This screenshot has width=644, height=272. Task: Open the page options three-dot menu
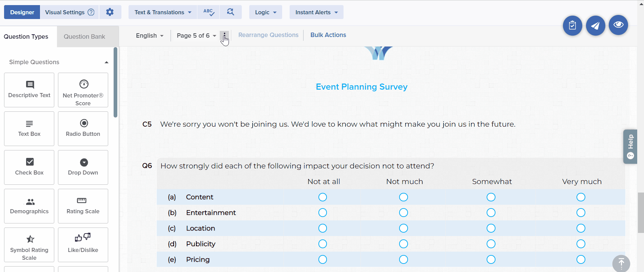224,35
